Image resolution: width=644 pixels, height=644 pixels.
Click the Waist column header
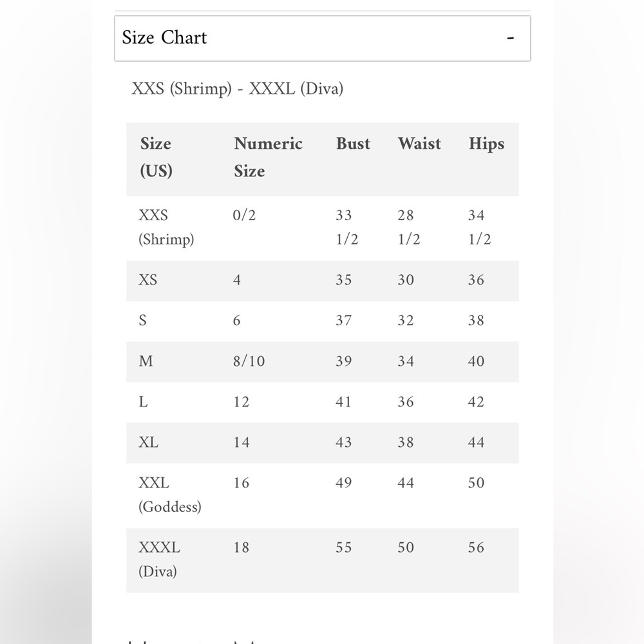coord(419,144)
